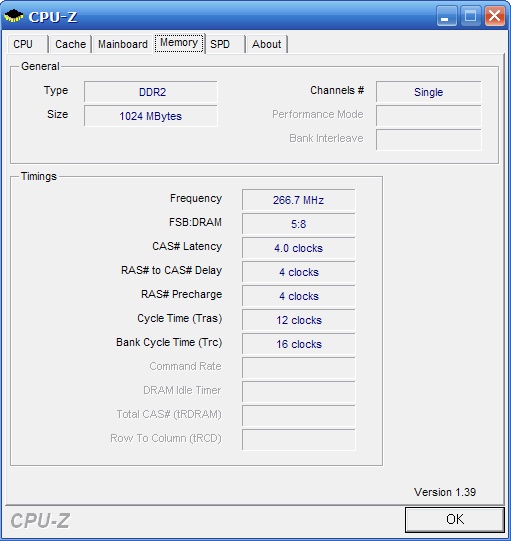The height and width of the screenshot is (541, 511).
Task: Click the Performance Mode label
Action: [317, 114]
